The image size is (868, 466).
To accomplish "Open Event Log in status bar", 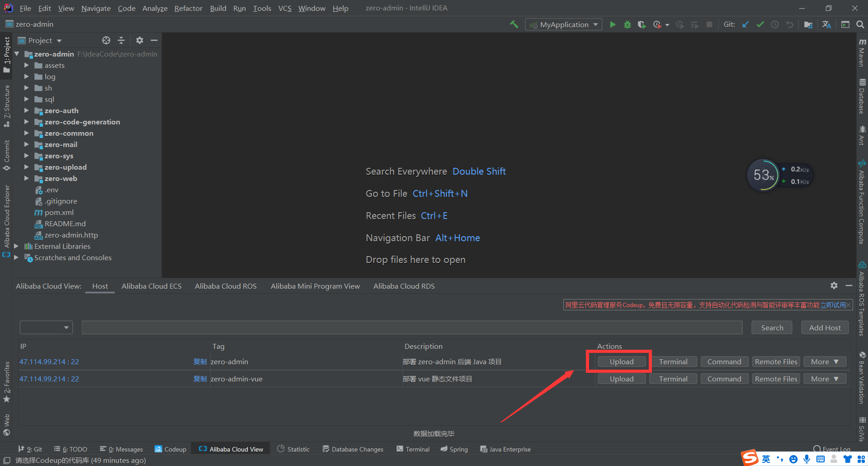I will [832, 449].
